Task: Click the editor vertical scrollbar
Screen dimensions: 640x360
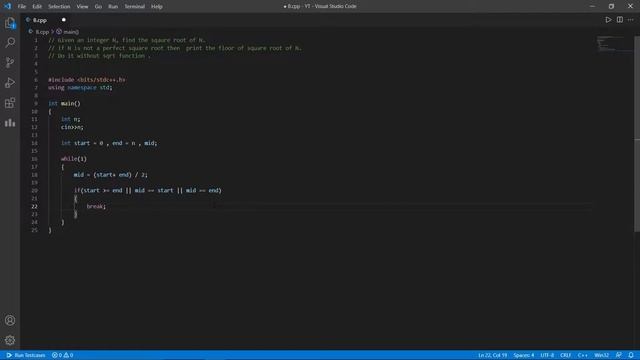Action: (x=637, y=134)
